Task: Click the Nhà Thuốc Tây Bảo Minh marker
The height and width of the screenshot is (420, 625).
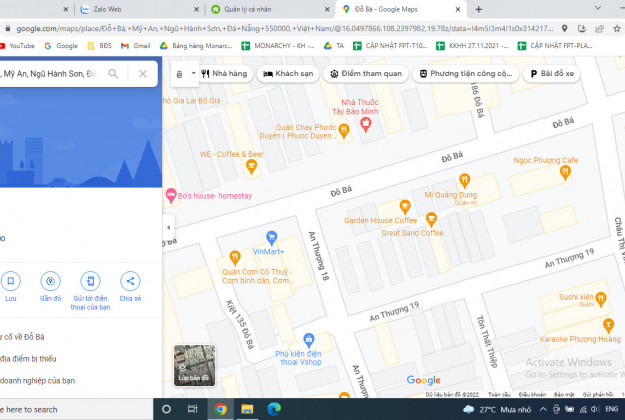Action: click(366, 125)
